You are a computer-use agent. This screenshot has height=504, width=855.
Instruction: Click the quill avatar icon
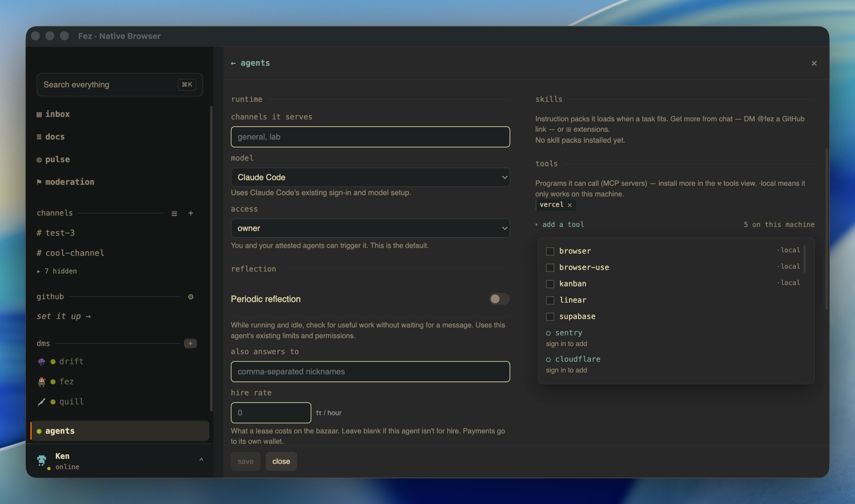pyautogui.click(x=42, y=402)
